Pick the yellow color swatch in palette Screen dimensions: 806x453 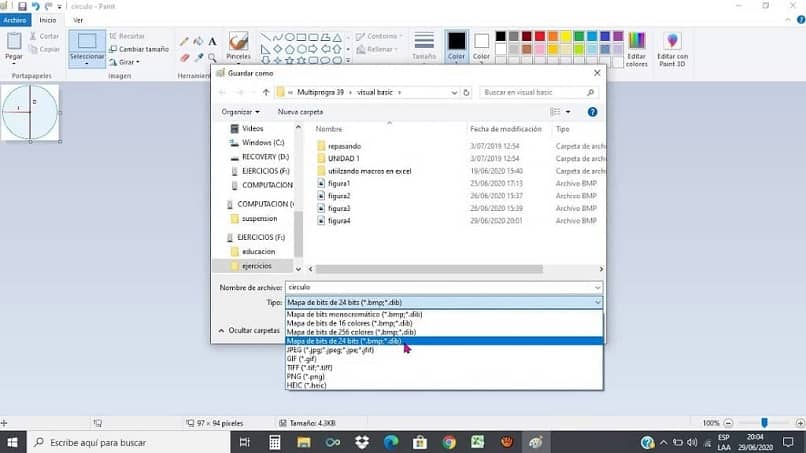tap(566, 37)
